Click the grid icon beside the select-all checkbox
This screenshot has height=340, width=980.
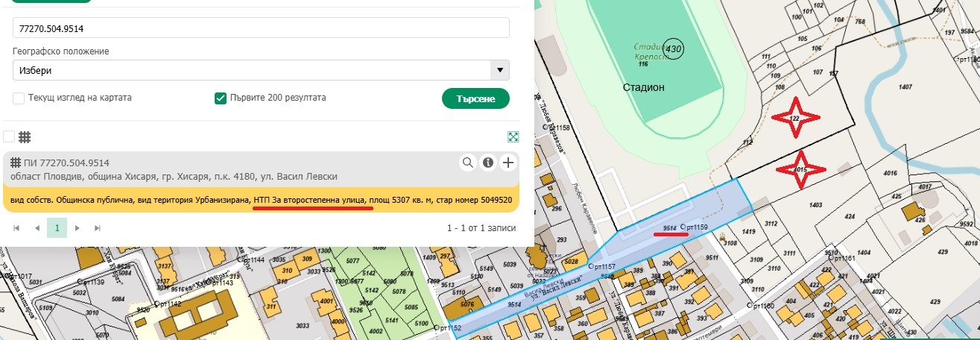pos(25,137)
